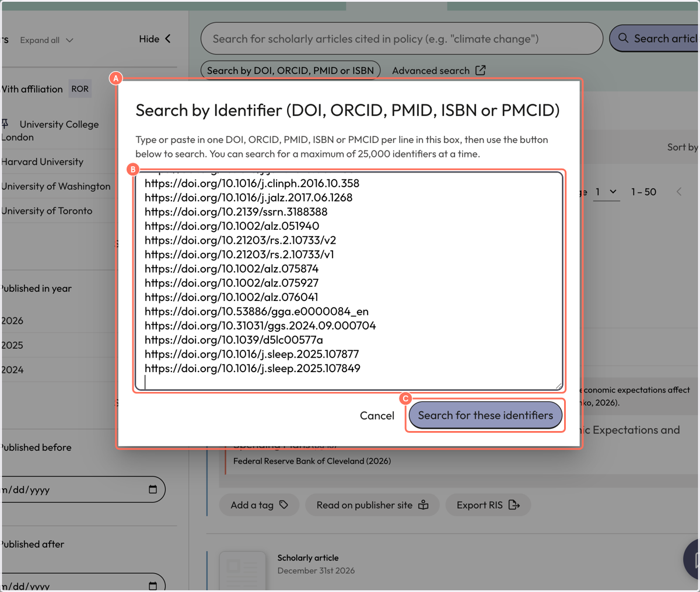Open Read on publisher site

[372, 505]
